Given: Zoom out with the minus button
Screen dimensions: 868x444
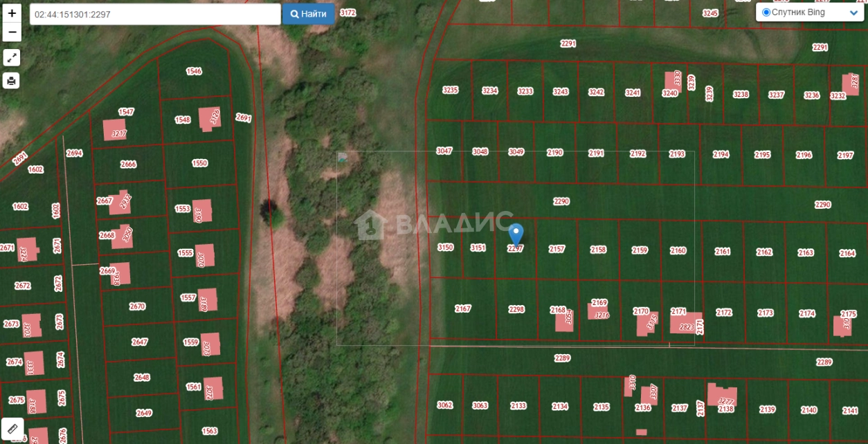Looking at the screenshot, I should pos(12,32).
